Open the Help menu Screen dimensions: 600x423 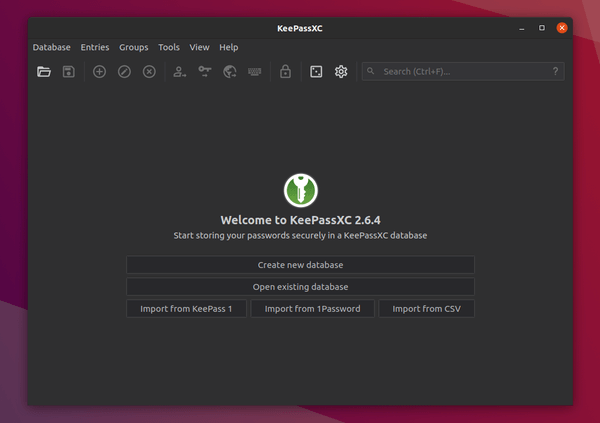point(229,47)
